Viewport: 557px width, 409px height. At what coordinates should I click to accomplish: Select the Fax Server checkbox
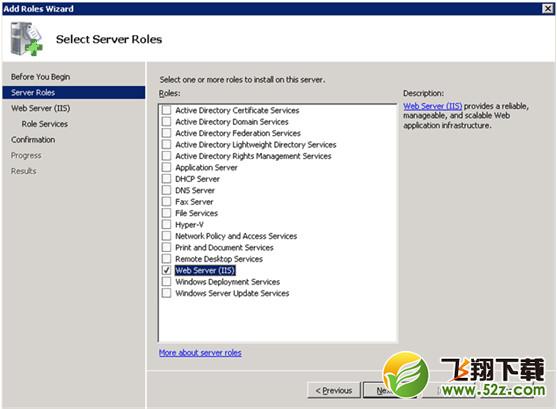[166, 201]
